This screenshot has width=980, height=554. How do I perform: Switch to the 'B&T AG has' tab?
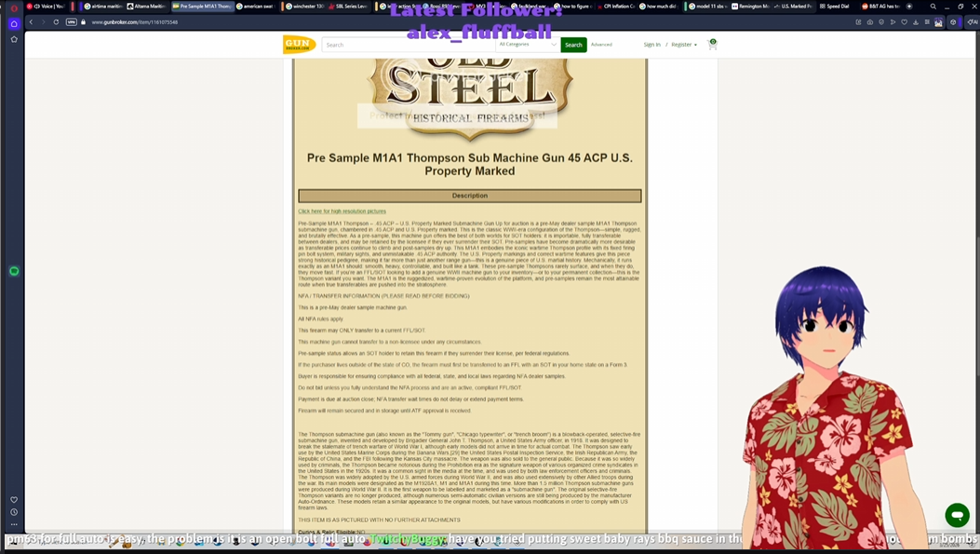pyautogui.click(x=880, y=7)
